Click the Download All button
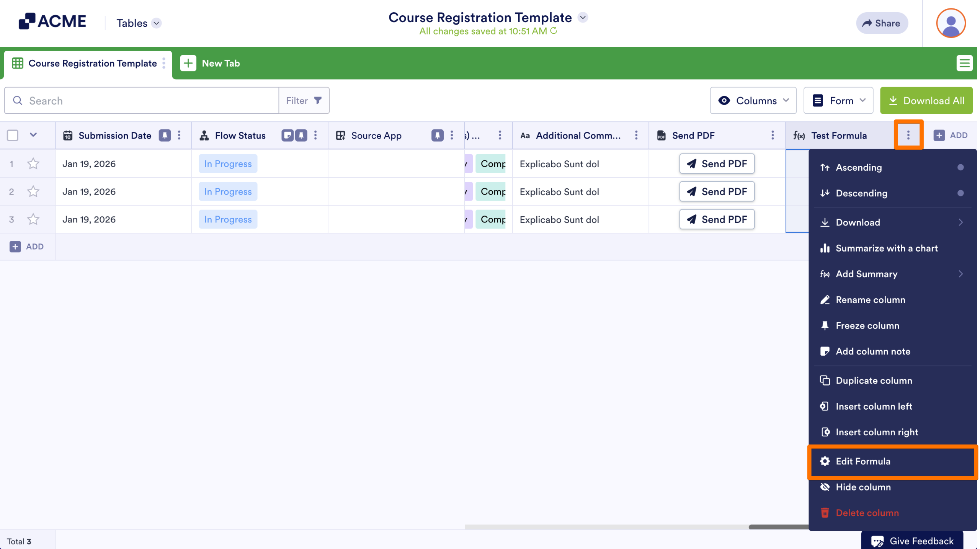Screen dimensions: 980x549 [926, 100]
